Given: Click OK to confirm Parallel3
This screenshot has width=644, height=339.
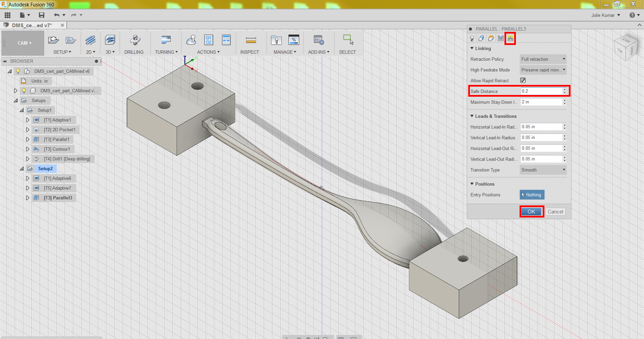Looking at the screenshot, I should tap(531, 211).
